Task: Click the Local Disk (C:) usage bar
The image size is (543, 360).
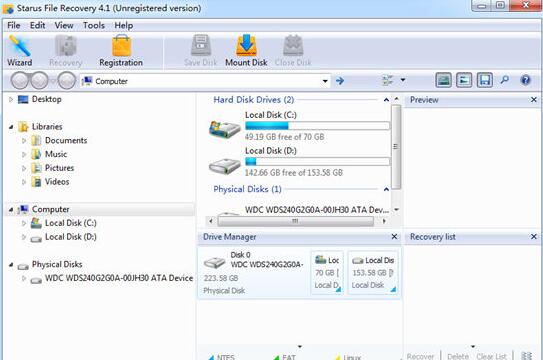Action: tap(317, 126)
